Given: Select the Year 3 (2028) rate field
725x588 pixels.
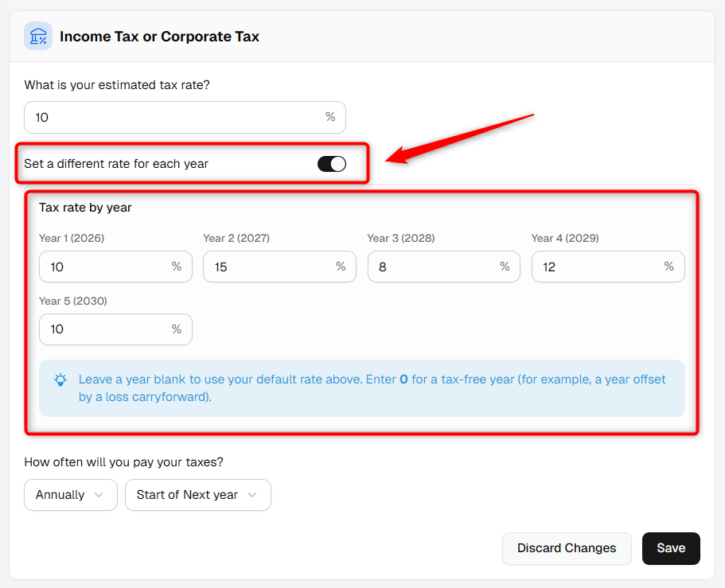Looking at the screenshot, I should point(444,267).
